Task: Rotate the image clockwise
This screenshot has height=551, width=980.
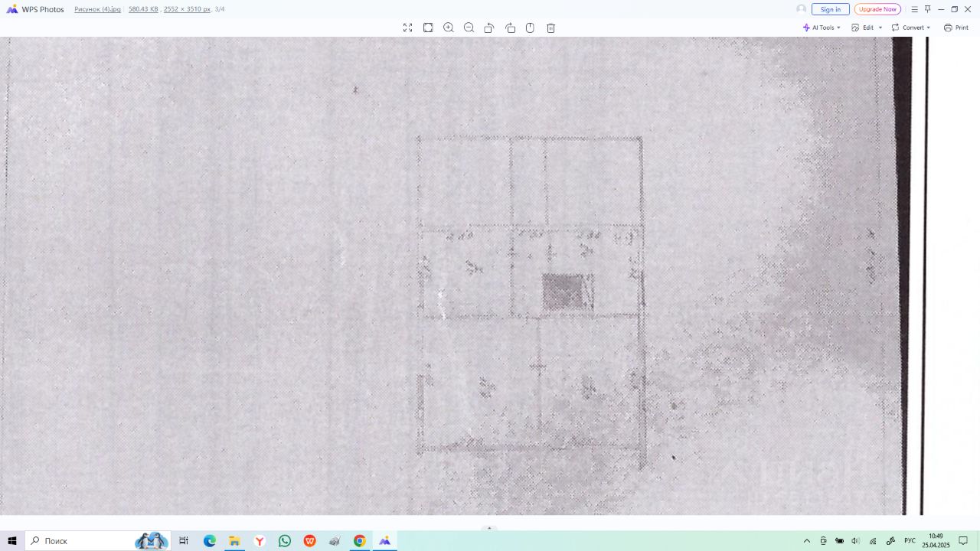Action: tap(511, 28)
